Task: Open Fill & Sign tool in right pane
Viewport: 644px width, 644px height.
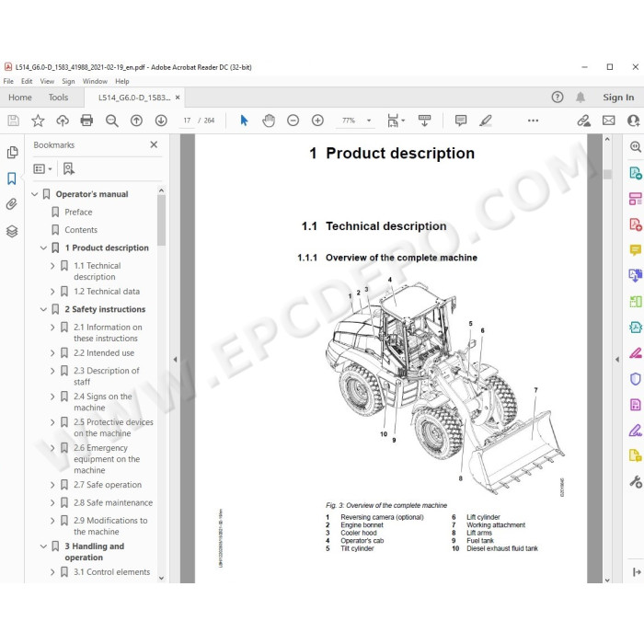Action: pos(636,431)
